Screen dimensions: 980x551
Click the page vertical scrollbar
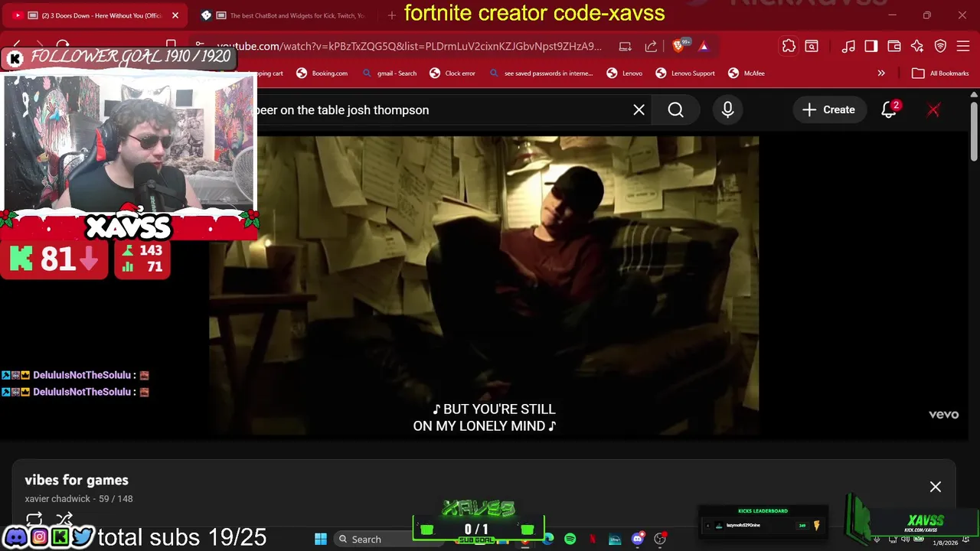[974, 130]
